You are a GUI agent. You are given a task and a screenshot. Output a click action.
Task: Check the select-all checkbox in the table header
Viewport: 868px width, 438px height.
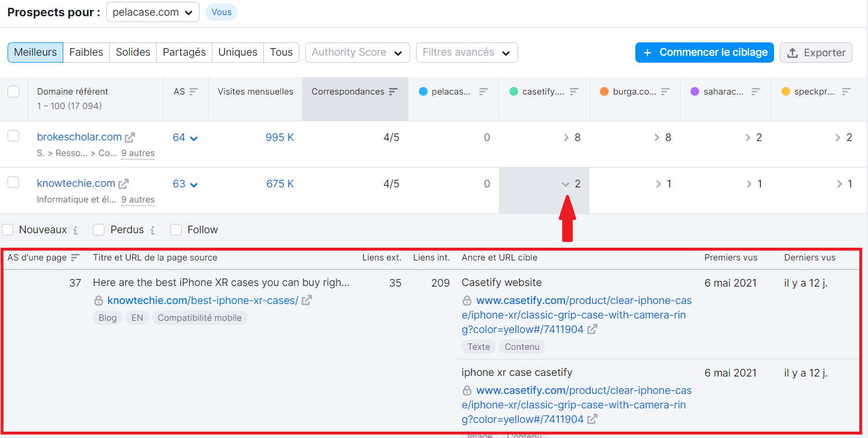pos(13,91)
